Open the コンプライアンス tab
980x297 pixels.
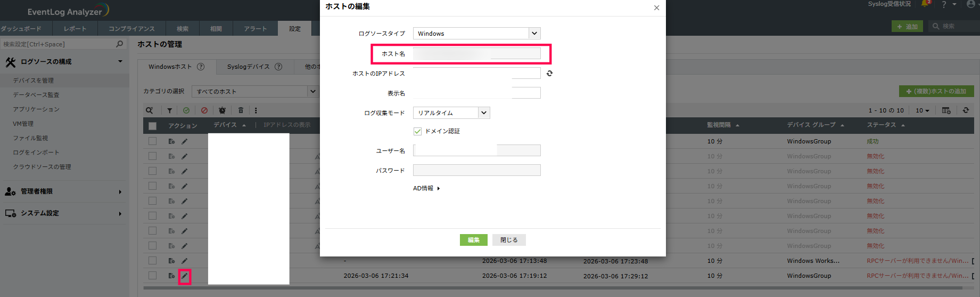click(131, 29)
